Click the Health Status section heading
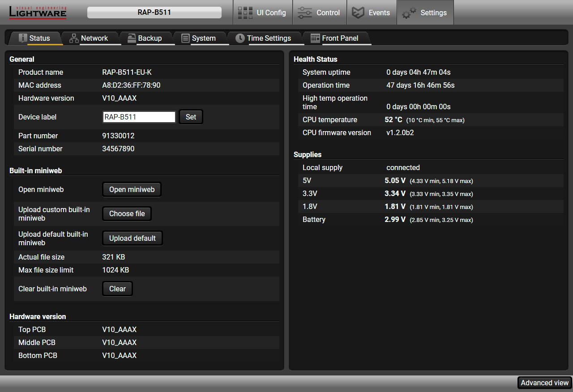 coord(315,59)
